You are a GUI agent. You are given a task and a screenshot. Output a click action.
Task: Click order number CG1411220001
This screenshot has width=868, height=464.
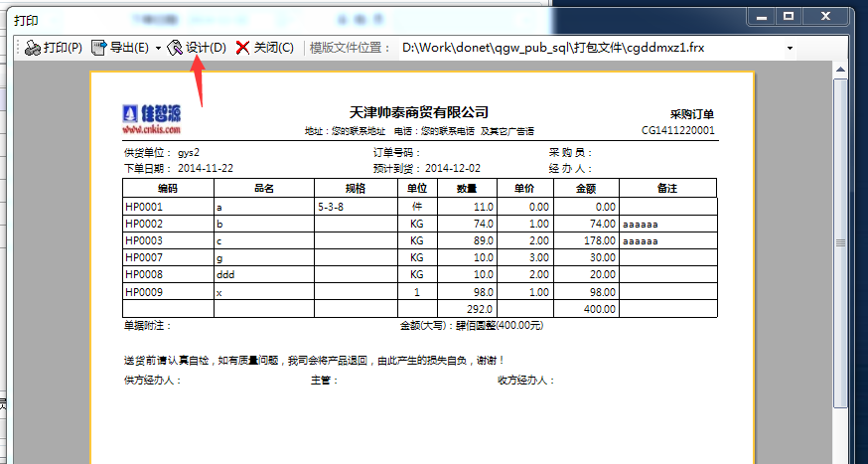tap(677, 130)
